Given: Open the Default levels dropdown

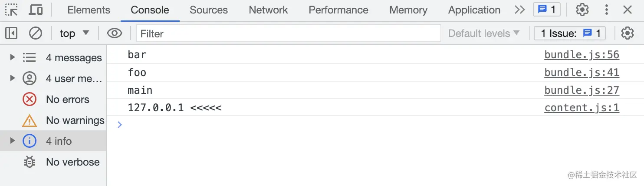Looking at the screenshot, I should (484, 33).
